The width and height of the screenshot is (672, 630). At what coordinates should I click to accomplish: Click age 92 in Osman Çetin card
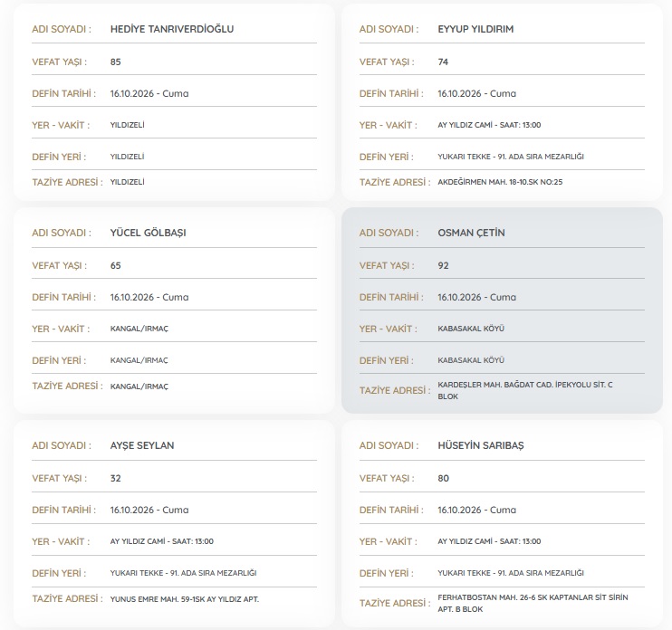[443, 265]
